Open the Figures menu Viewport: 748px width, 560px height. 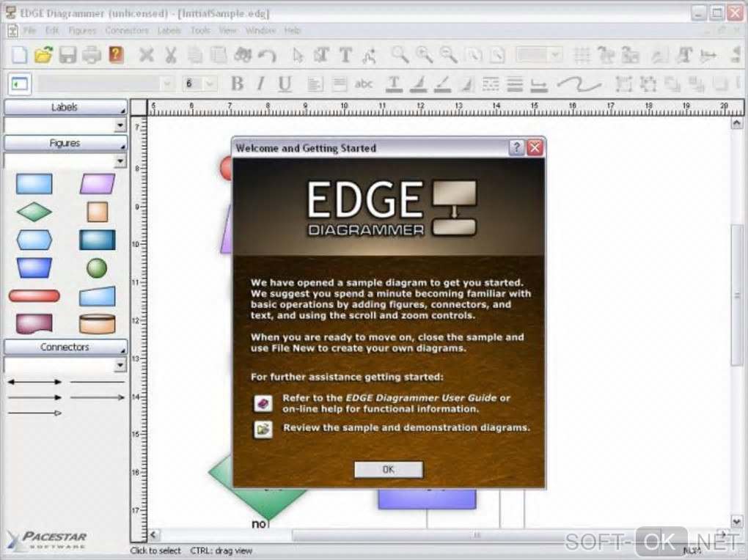[82, 31]
